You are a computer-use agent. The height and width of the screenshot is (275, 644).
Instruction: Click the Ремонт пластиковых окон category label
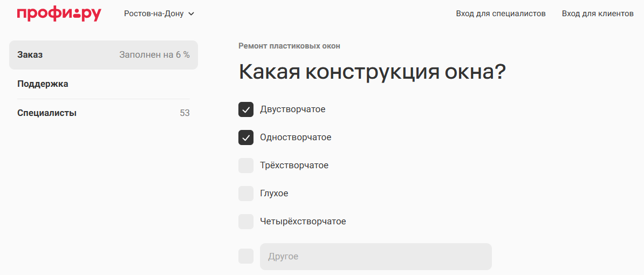click(289, 46)
